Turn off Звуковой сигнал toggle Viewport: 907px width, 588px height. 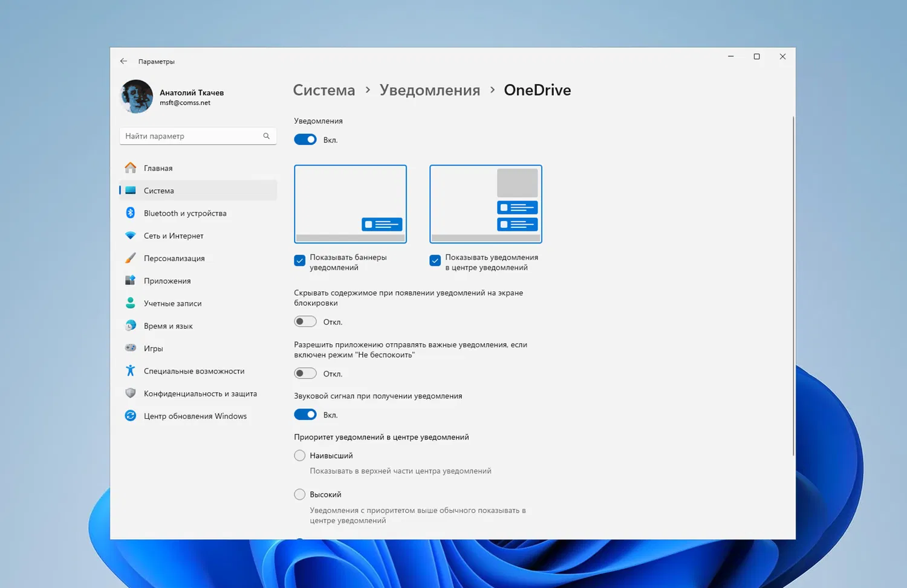click(x=305, y=415)
